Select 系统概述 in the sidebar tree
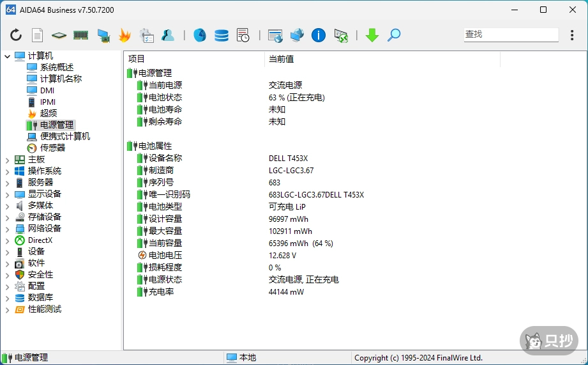 coord(56,67)
